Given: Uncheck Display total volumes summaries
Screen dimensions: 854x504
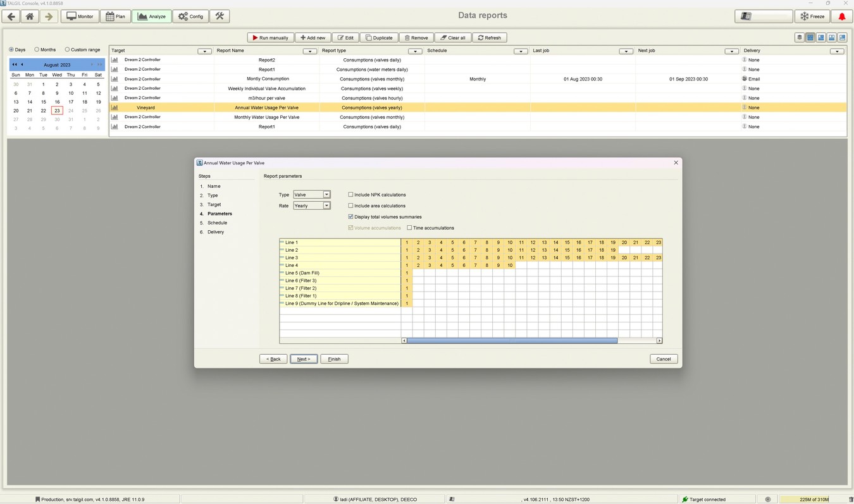Looking at the screenshot, I should pos(351,217).
